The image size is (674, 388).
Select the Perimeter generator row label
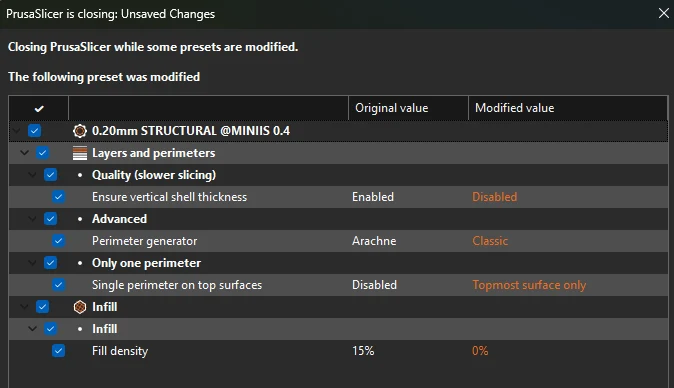coord(144,241)
